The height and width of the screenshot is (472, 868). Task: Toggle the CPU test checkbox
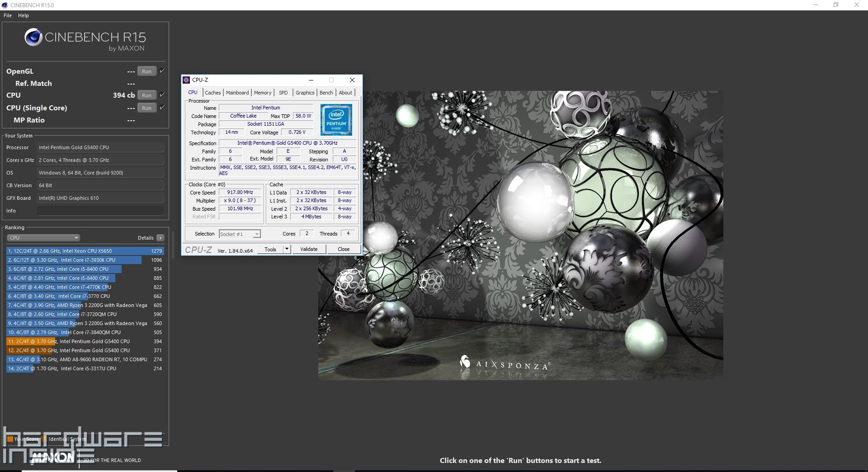pos(162,95)
